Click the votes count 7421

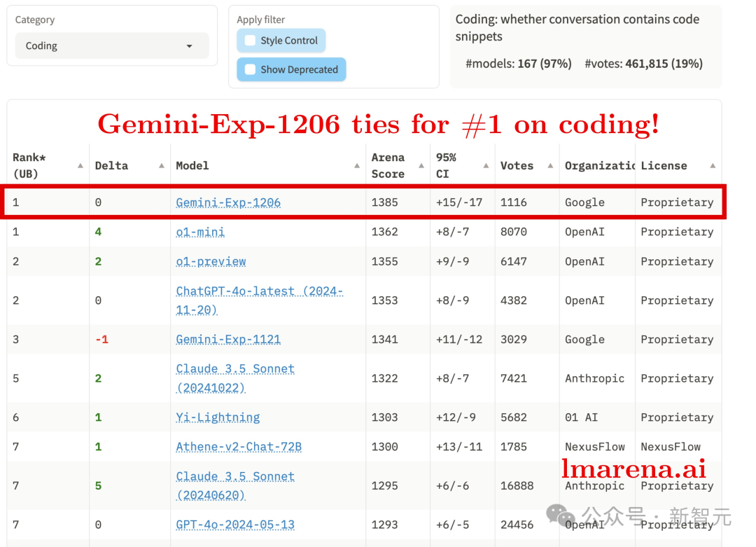pos(514,378)
